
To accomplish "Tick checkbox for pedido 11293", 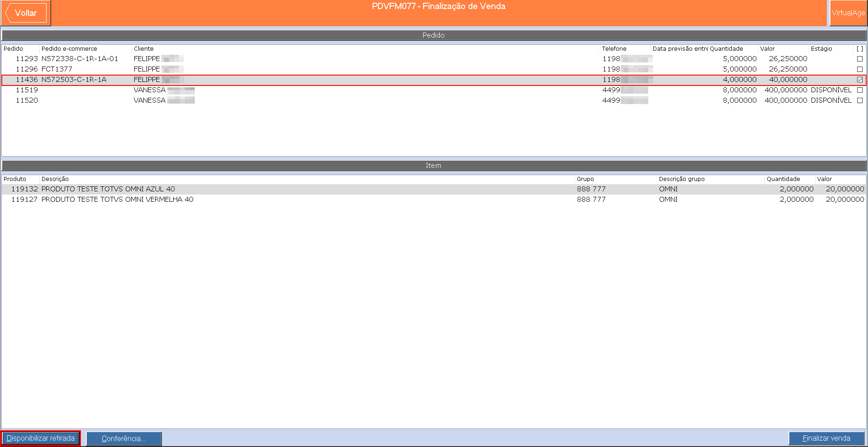I will coord(860,59).
